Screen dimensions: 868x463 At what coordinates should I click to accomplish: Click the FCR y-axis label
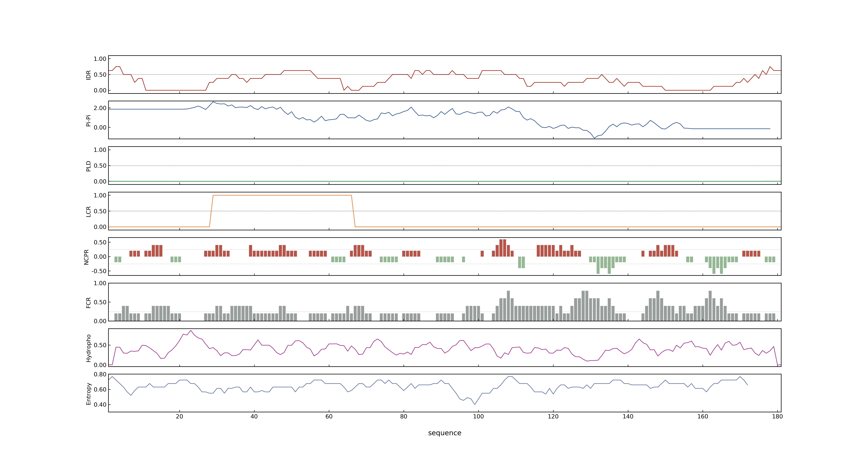[x=88, y=302]
